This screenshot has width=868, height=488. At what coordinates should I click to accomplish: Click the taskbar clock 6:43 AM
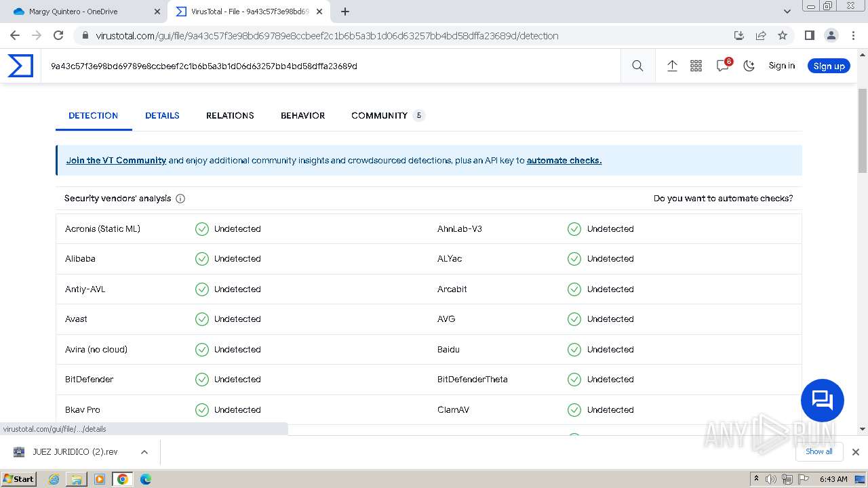[833, 479]
